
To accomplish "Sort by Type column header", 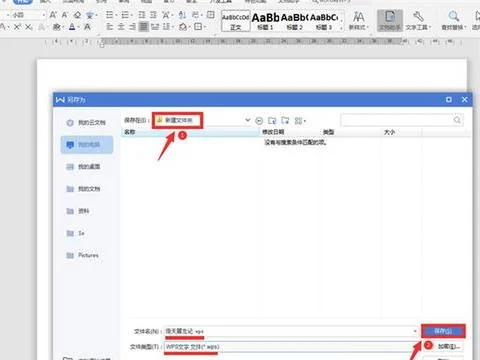I will click(350, 132).
